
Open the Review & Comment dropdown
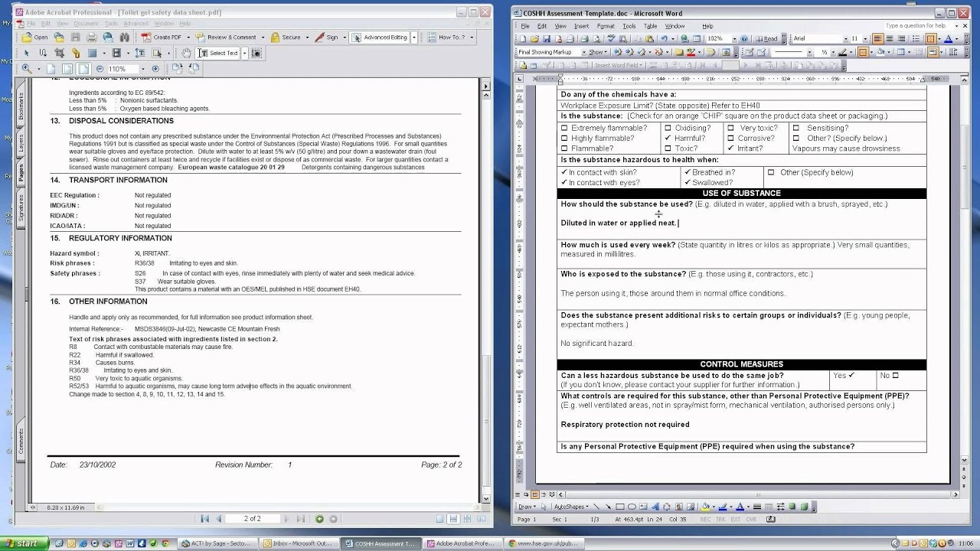point(263,37)
